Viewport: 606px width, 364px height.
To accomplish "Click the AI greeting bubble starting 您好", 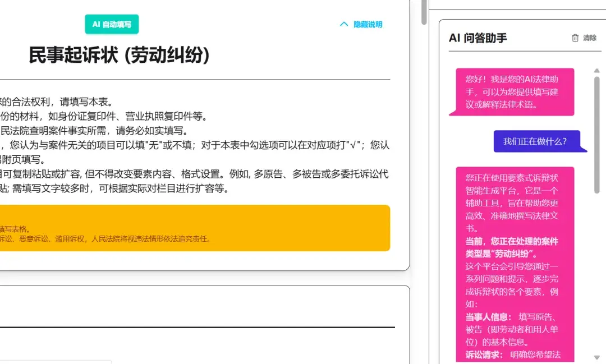I will pyautogui.click(x=511, y=92).
